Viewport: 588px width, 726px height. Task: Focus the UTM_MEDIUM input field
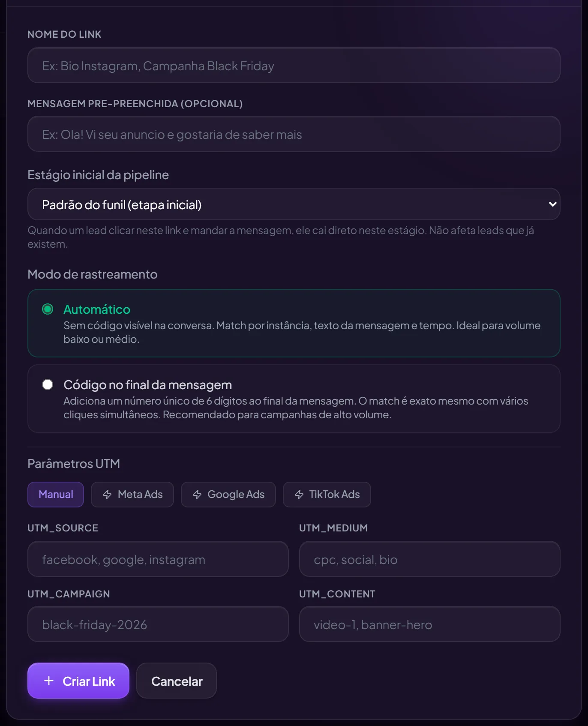430,559
